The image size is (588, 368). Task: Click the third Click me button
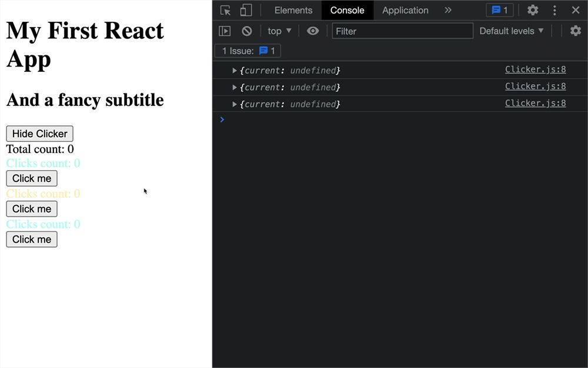pyautogui.click(x=32, y=239)
